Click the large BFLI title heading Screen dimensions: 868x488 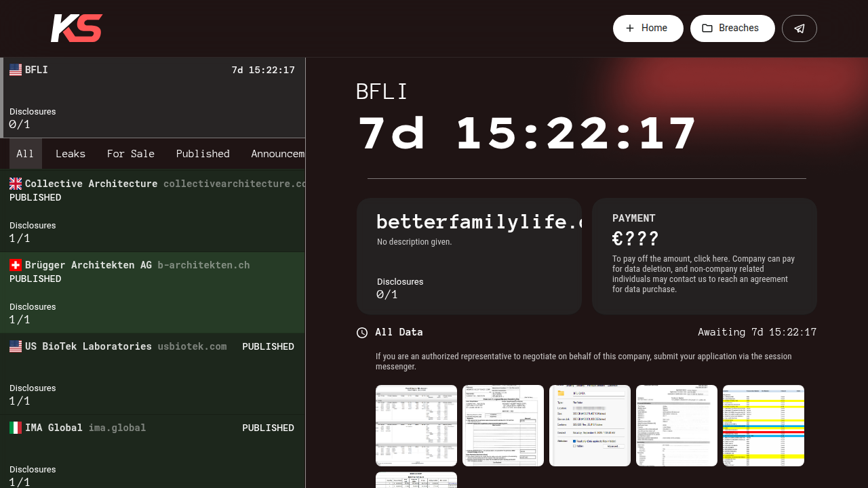pyautogui.click(x=382, y=91)
